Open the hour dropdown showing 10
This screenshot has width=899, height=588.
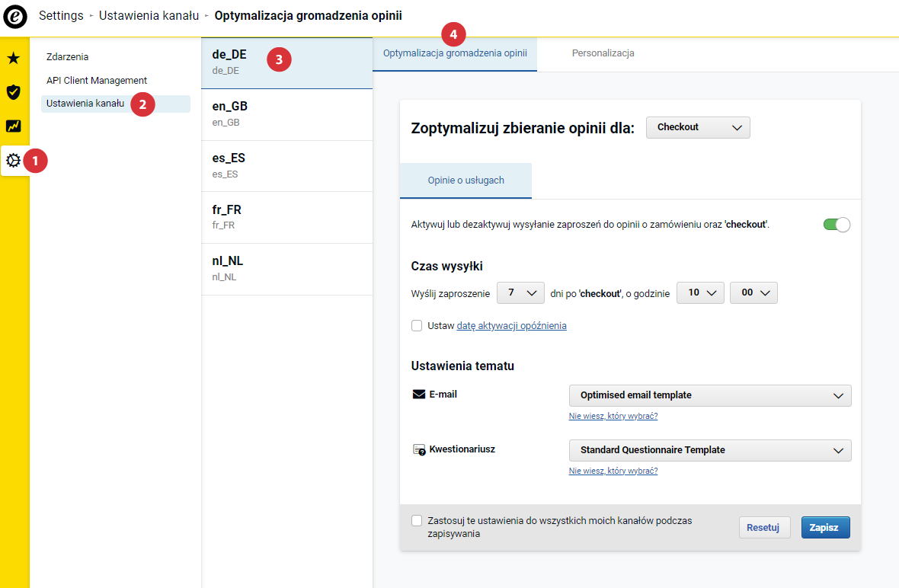pyautogui.click(x=700, y=292)
